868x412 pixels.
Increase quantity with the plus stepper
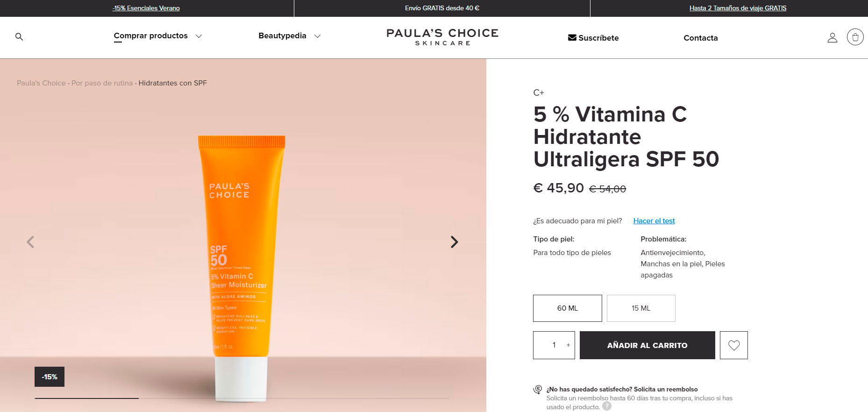568,345
